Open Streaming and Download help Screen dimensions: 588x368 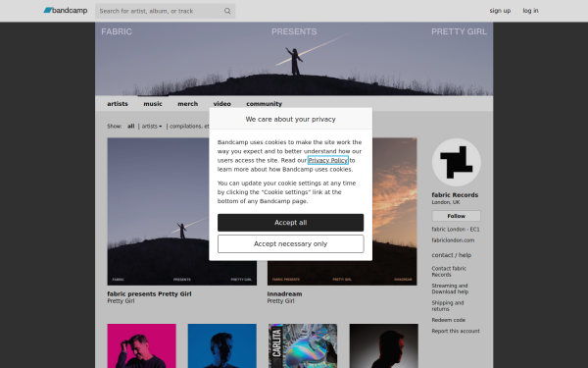click(x=450, y=289)
